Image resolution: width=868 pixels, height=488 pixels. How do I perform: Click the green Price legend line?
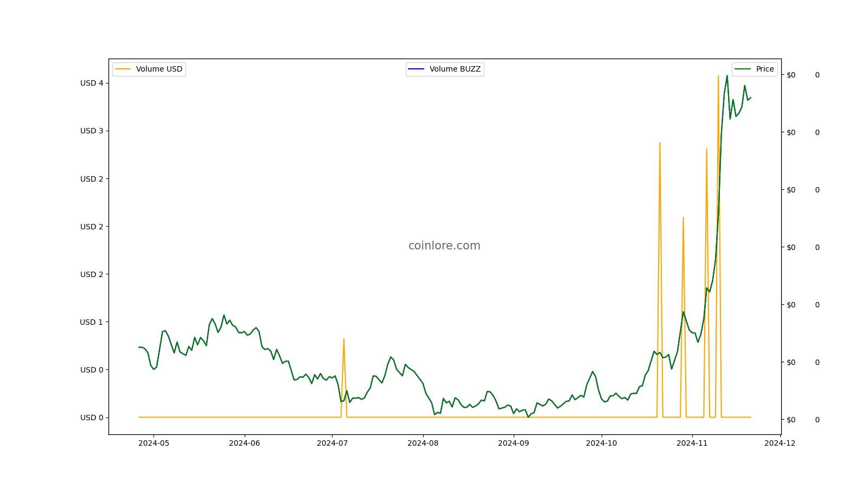click(743, 69)
